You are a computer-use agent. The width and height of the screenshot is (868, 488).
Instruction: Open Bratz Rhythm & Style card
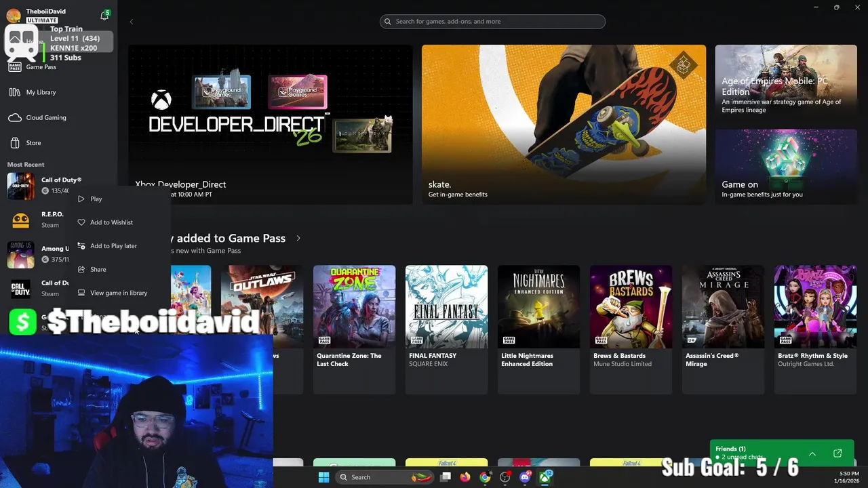pos(815,329)
